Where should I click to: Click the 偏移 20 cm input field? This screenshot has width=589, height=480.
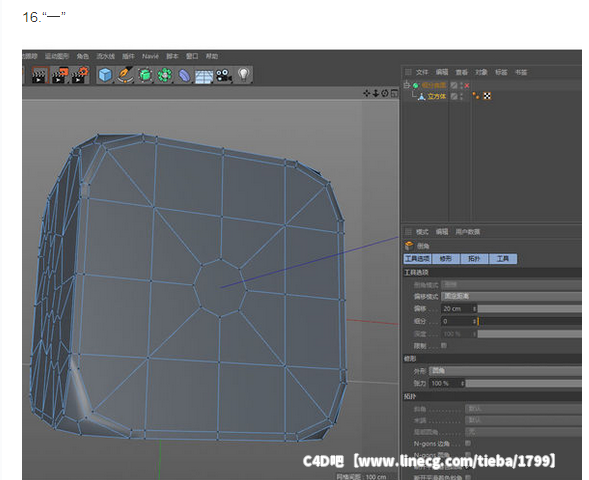pyautogui.click(x=457, y=309)
